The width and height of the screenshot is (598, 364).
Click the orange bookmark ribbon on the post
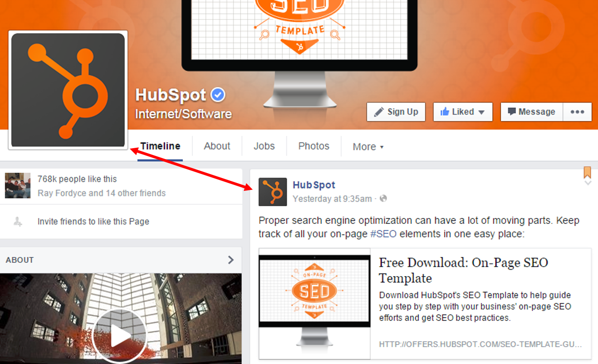click(587, 172)
